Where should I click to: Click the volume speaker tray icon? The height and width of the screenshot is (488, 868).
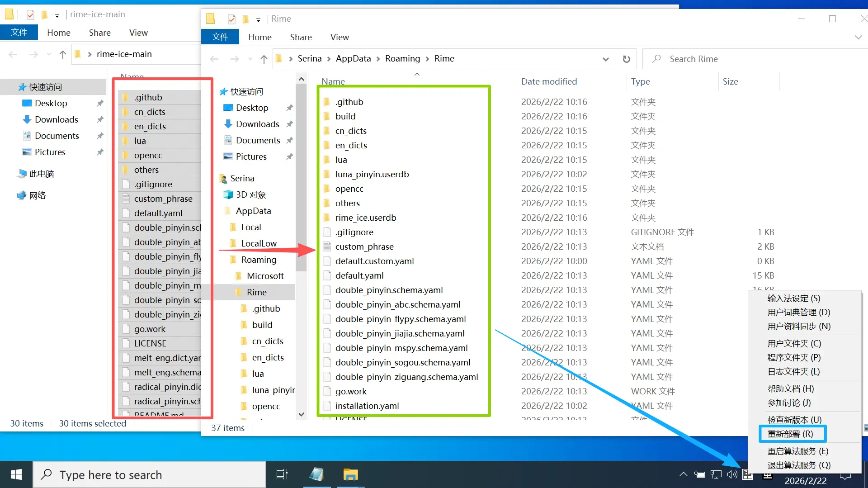[732, 474]
